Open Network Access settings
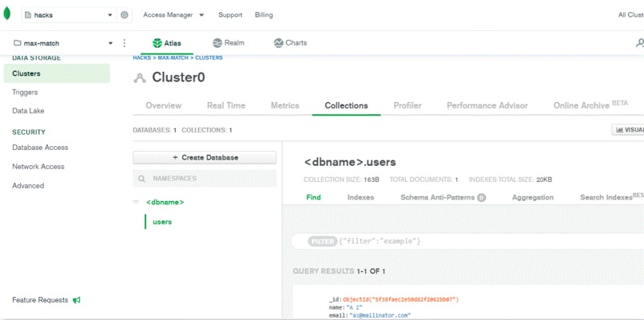The height and width of the screenshot is (320, 644). [38, 167]
